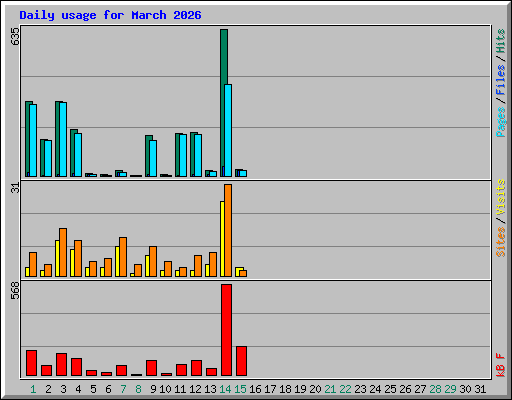Click day label 10 on the x-axis
The width and height of the screenshot is (512, 400).
click(165, 389)
